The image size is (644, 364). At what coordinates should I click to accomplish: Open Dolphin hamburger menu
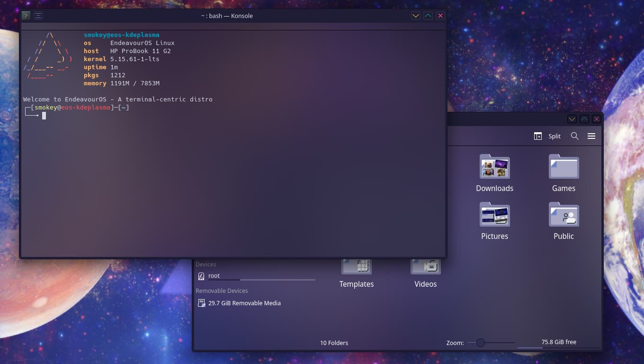click(591, 136)
